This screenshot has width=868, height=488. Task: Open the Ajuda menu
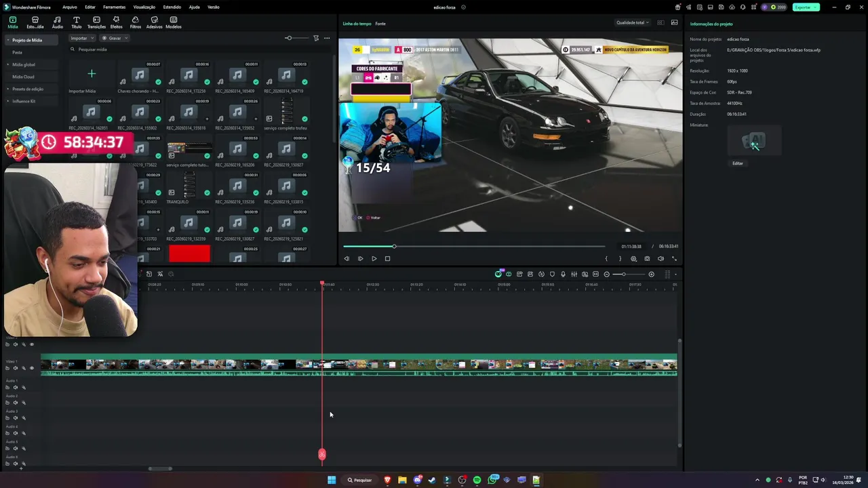[x=194, y=7]
